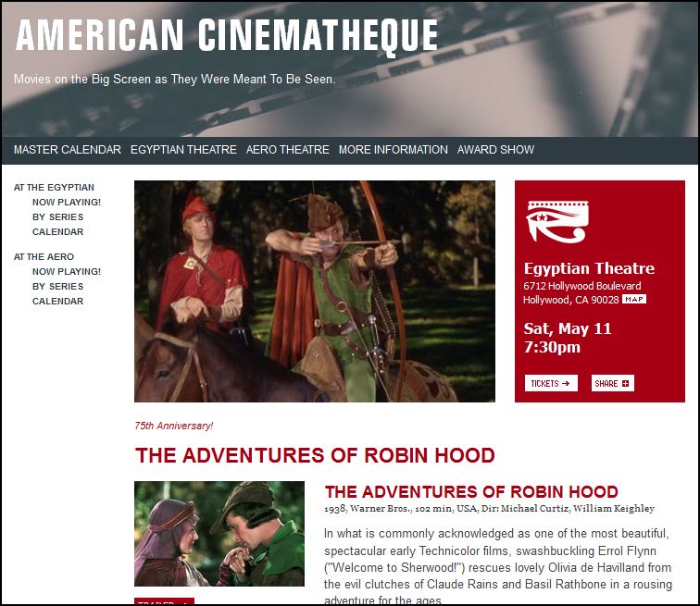This screenshot has height=606, width=700.
Task: Open the SHARE plus button
Action: coord(613,383)
